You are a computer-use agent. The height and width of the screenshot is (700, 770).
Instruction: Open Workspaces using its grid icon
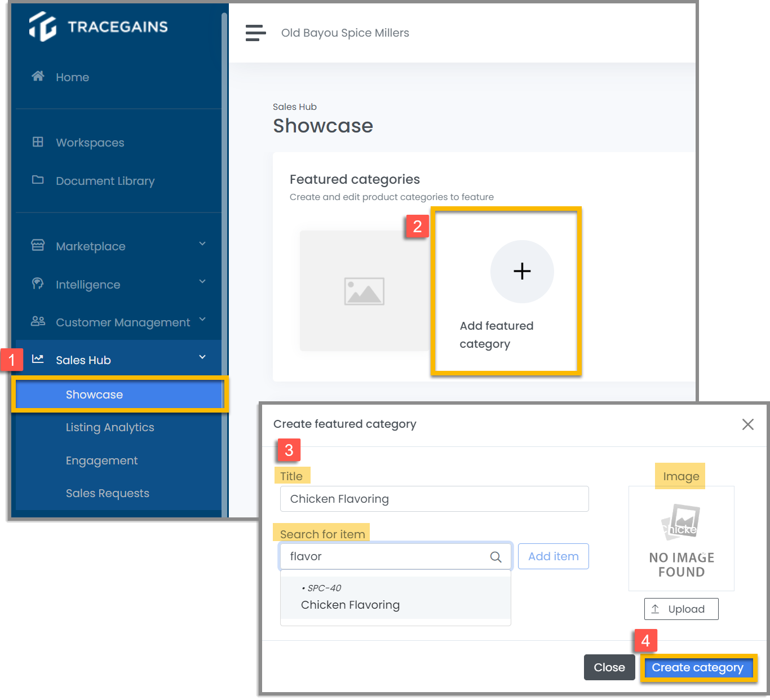[38, 142]
